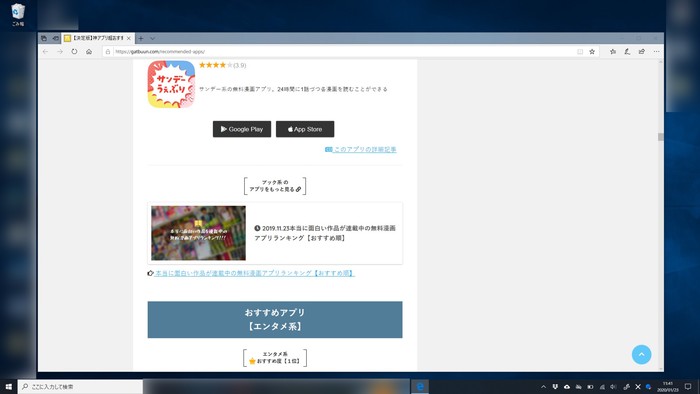Click the X-shaped tray icon

(x=638, y=387)
